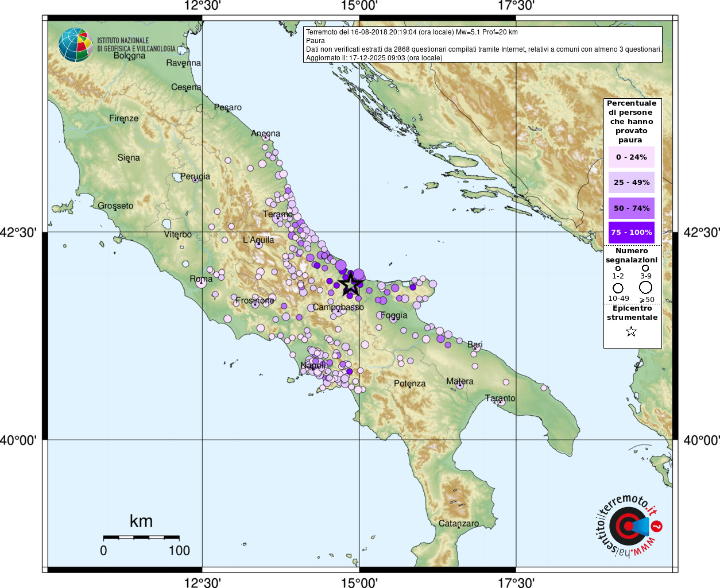Click the Siena city label
This screenshot has width=720, height=588.
[129, 157]
